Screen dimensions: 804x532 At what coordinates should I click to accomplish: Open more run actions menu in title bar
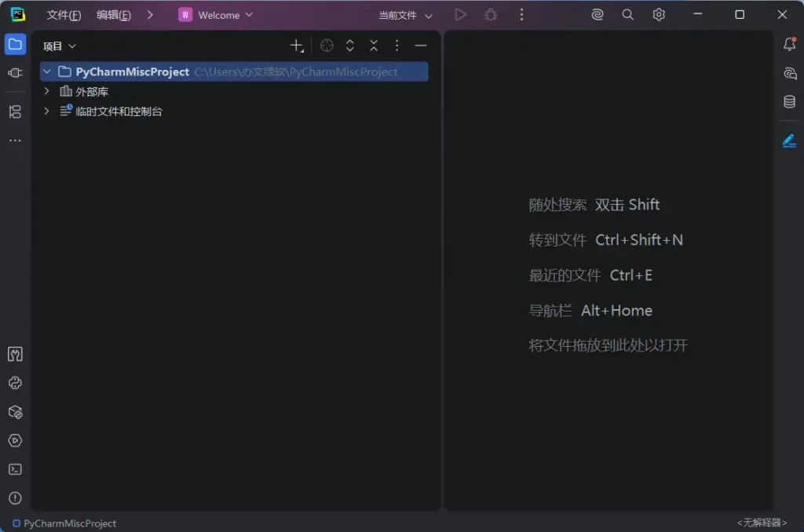click(521, 15)
